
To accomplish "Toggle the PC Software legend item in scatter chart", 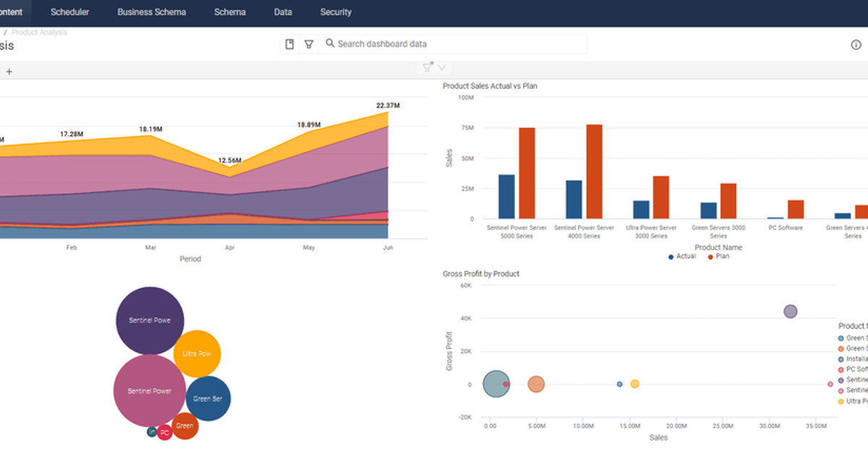I will point(853,369).
